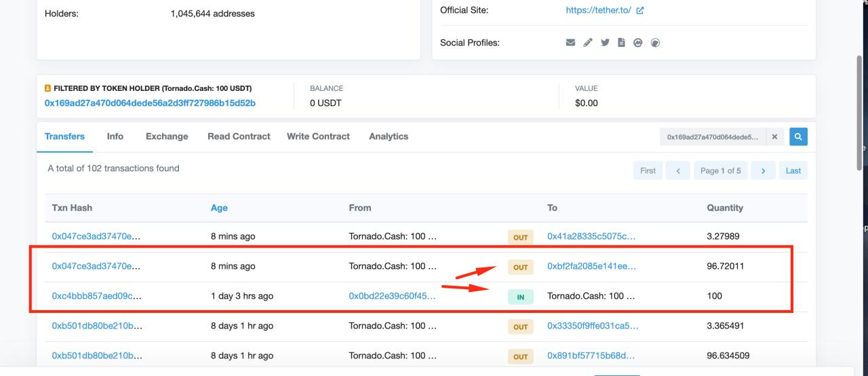This screenshot has height=376, width=868.
Task: Open the CoinMarketCap profile icon
Action: (x=638, y=43)
